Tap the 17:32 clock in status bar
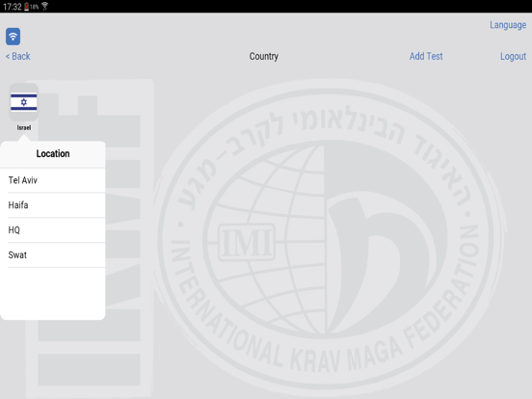 [13, 7]
